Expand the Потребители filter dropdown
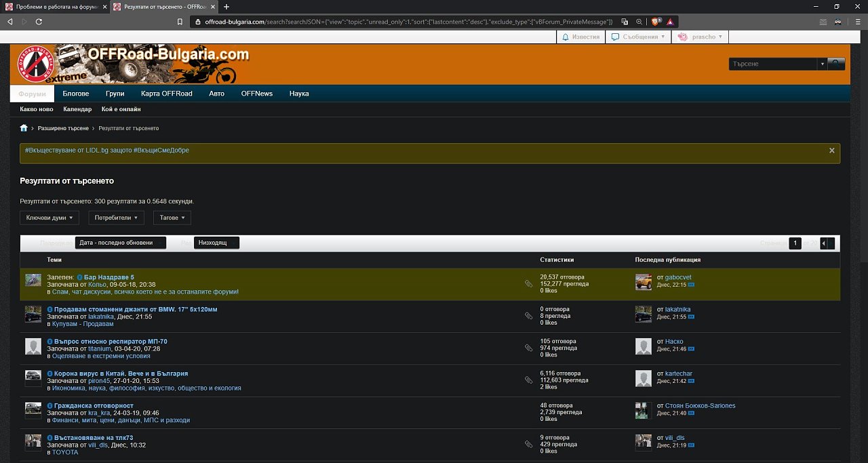This screenshot has height=463, width=868. tap(116, 218)
